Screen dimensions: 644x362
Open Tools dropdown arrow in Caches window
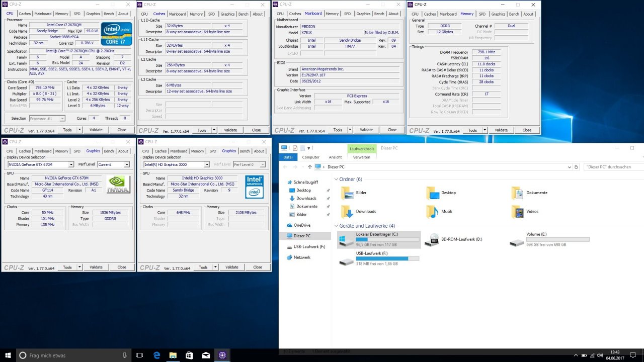pyautogui.click(x=214, y=130)
